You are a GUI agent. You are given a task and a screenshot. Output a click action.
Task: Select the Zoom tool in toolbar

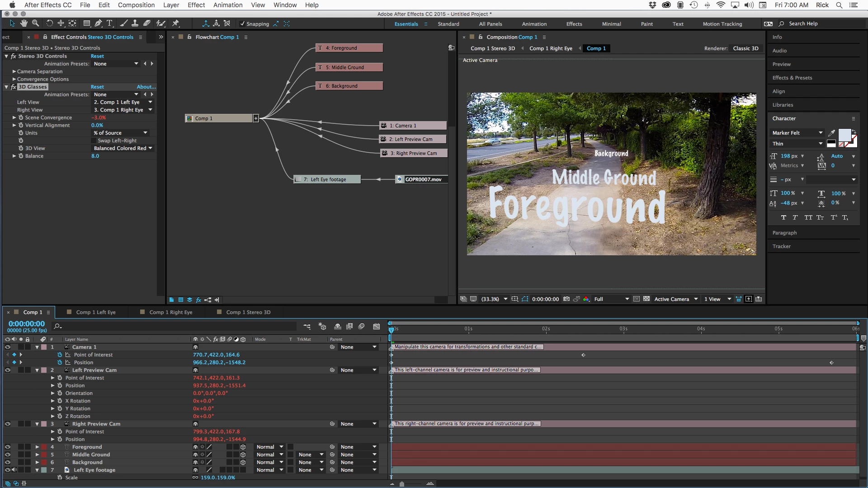click(x=35, y=23)
